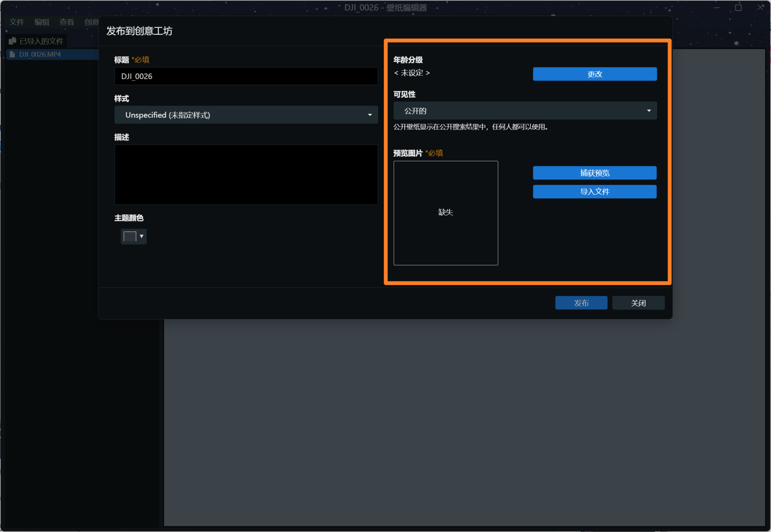Maximize the wallpaper editor window

click(x=738, y=7)
